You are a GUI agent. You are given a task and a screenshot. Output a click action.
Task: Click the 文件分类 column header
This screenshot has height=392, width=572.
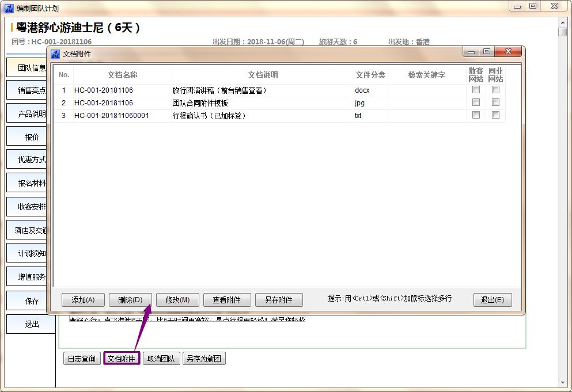370,75
